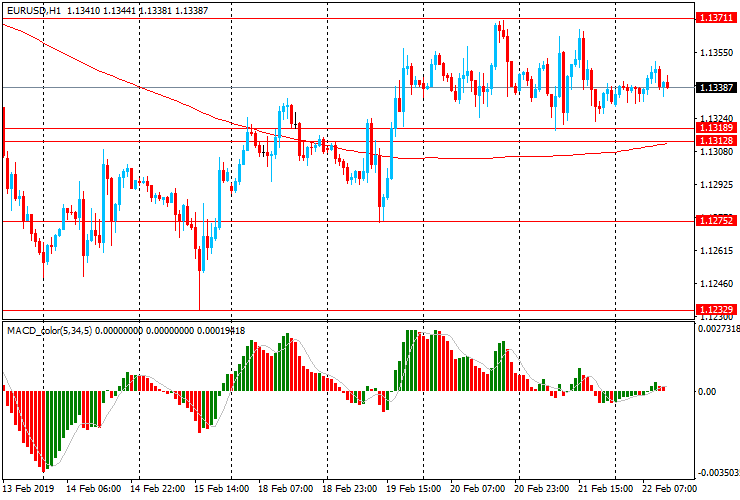Screen dimensions: 740x500
Task: Select the current price tag 1.13387
Action: [714, 88]
